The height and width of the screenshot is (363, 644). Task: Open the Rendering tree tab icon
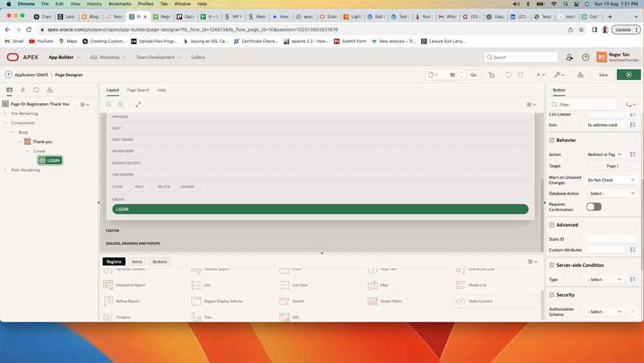(x=10, y=90)
